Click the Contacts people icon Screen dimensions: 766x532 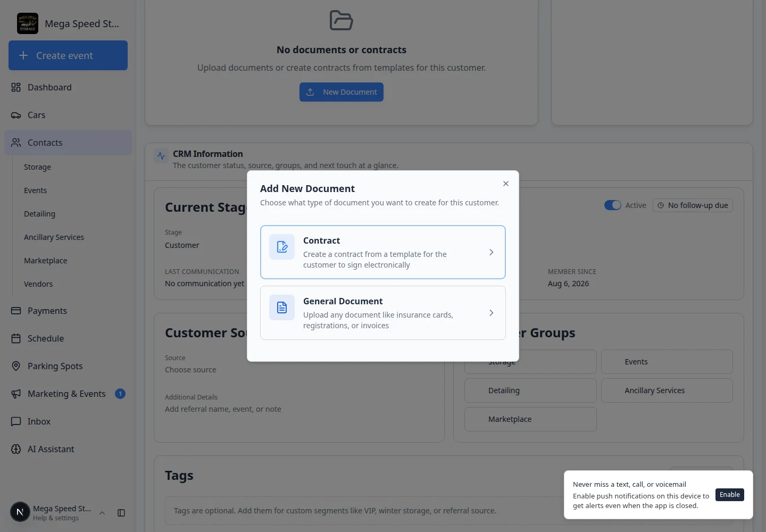[16, 143]
